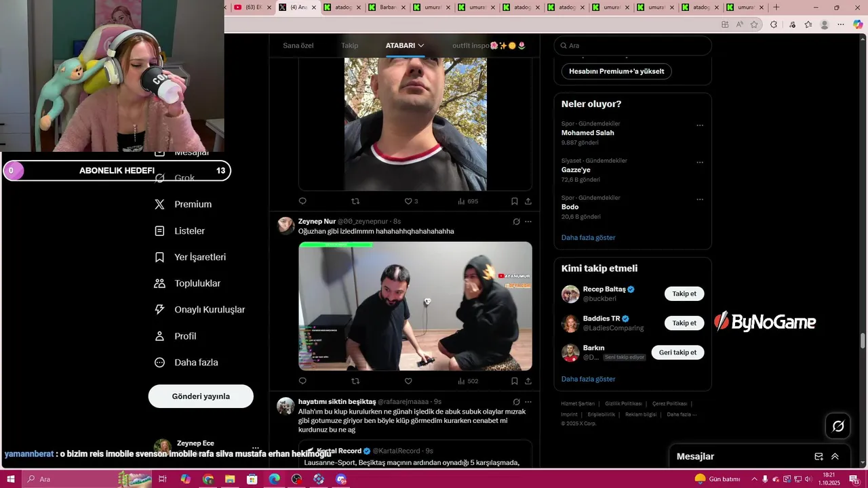Open browser Settings and more menu
Screen dimensions: 868x488
pyautogui.click(x=841, y=24)
